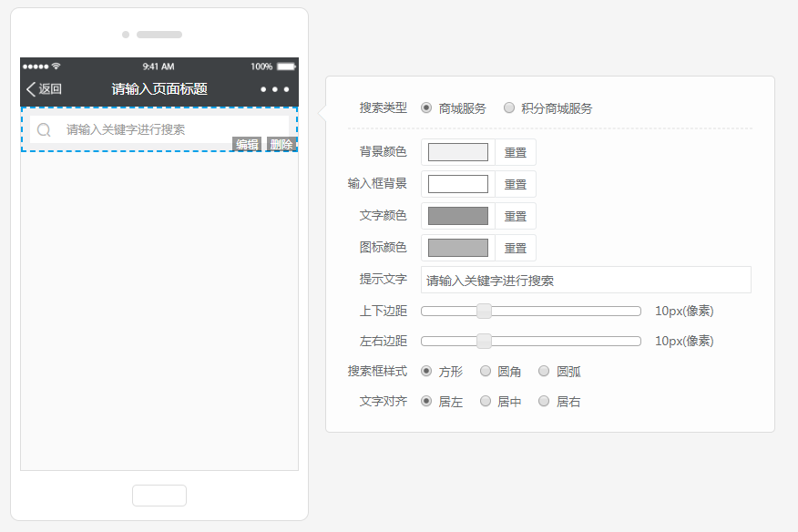Screen dimensions: 798x532
Task: Reset 背景颜色 with its 重置 button
Action: (x=516, y=152)
